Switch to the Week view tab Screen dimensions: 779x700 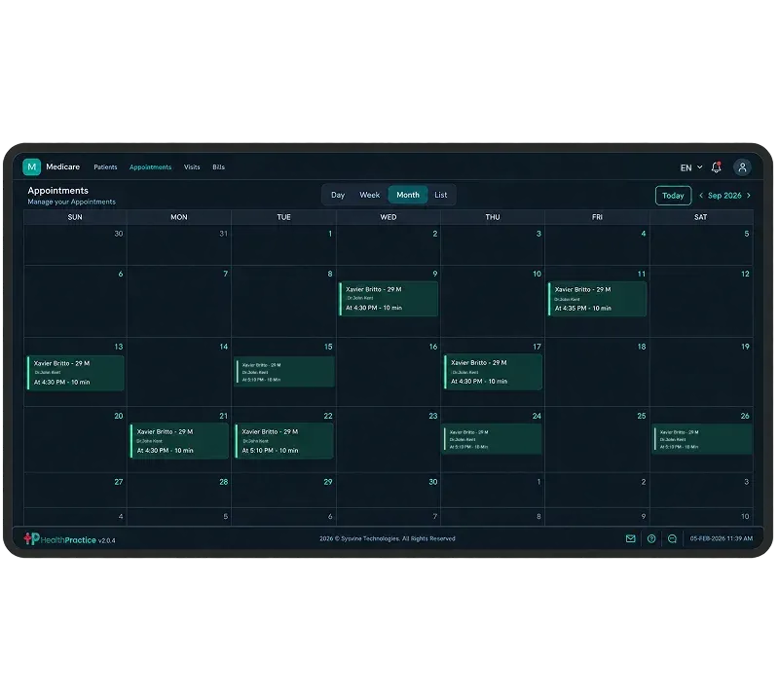[x=369, y=195]
